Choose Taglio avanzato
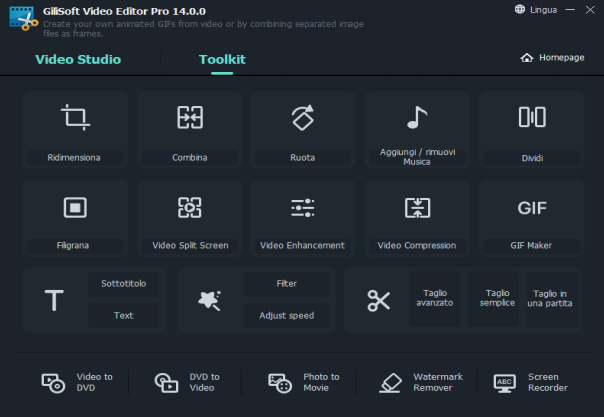 point(435,298)
